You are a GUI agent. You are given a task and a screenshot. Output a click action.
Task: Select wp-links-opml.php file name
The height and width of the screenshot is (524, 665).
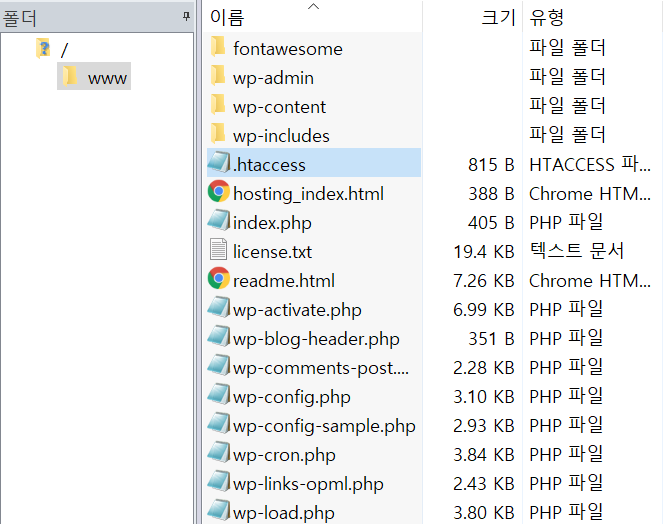point(308,484)
